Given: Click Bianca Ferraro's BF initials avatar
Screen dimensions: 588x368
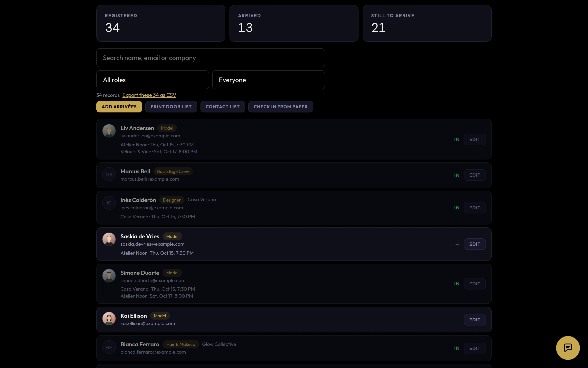Looking at the screenshot, I should click(109, 347).
